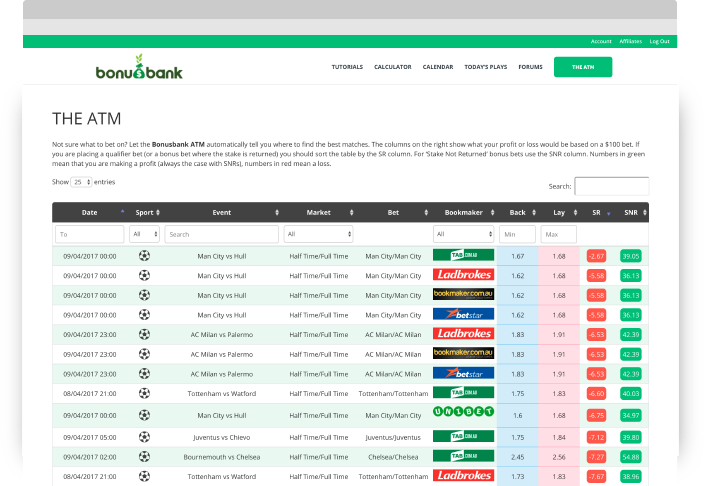Sort table by Market column
The width and height of the screenshot is (704, 486).
(x=319, y=212)
